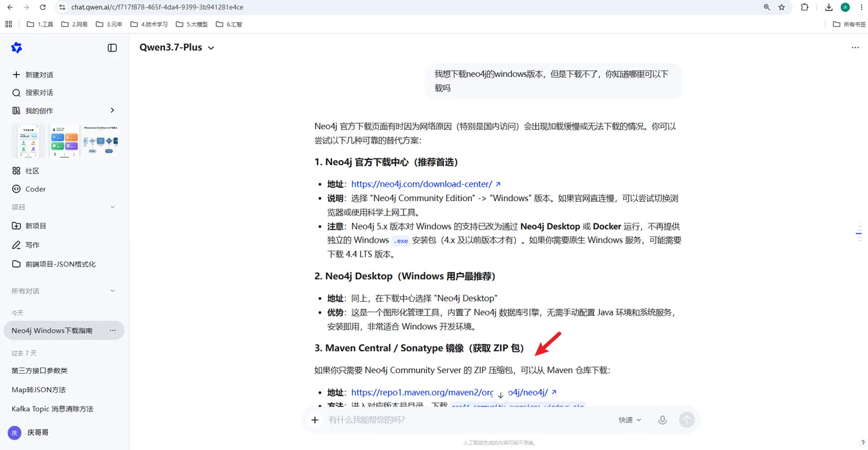Viewport: 868px width, 450px height.
Task: Open 3.元年 bookmark folder
Action: click(x=109, y=24)
